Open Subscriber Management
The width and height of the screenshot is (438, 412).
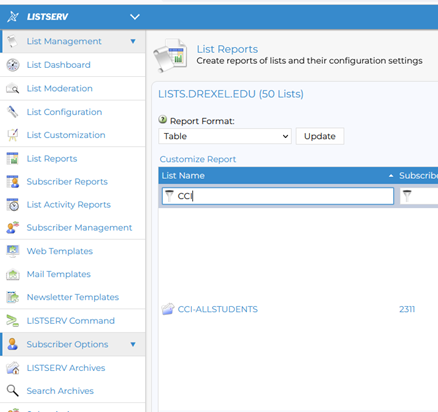click(x=79, y=228)
